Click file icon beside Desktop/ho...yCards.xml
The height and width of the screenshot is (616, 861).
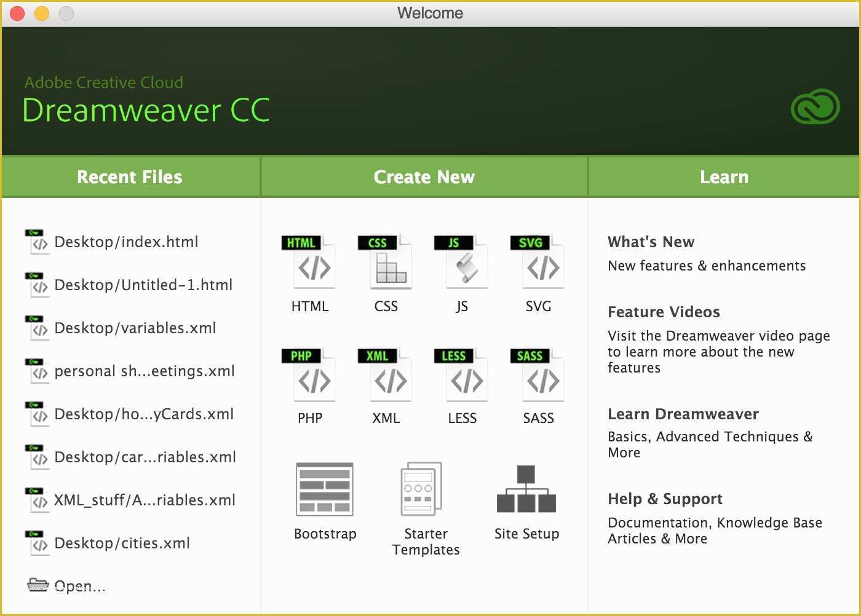[x=36, y=414]
